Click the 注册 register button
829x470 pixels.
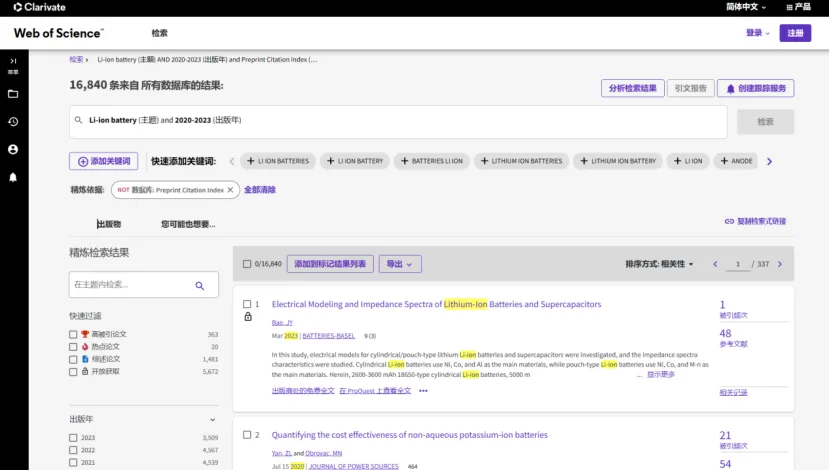point(795,33)
